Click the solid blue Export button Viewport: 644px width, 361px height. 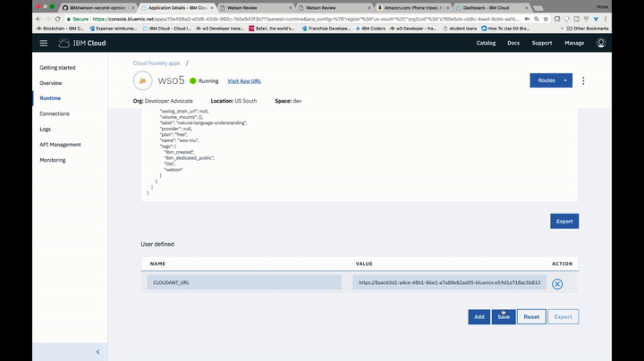click(564, 221)
